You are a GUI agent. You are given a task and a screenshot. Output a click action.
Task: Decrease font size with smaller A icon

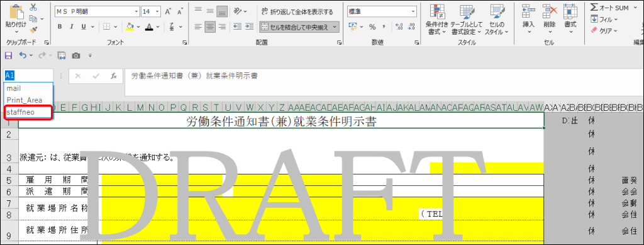179,11
